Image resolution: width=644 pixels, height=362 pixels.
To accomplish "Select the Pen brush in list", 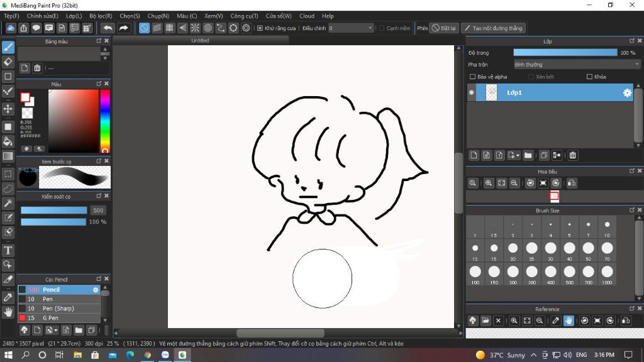I will pos(59,299).
